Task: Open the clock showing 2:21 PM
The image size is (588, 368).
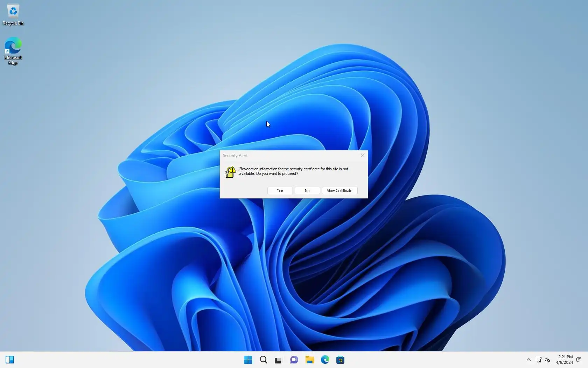Action: click(x=565, y=360)
